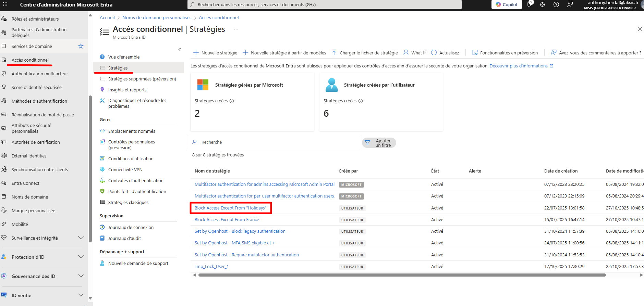
Task: Go to Accueil breadcrumb
Action: pyautogui.click(x=107, y=17)
